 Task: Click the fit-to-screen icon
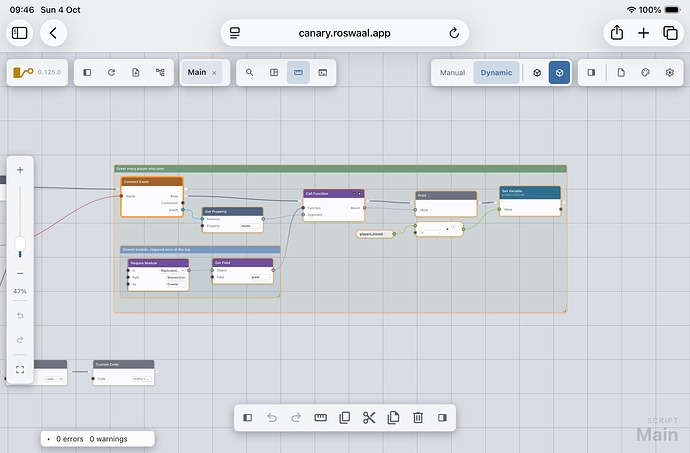(x=20, y=370)
